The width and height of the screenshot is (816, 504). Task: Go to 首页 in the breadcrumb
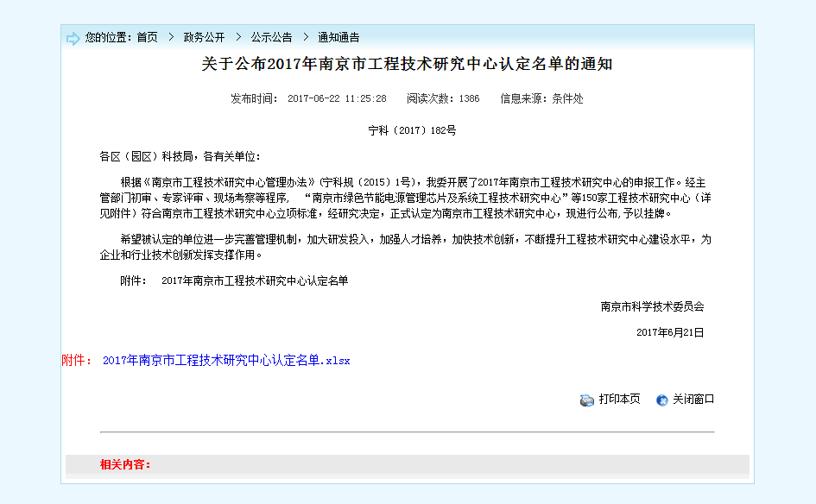click(147, 37)
